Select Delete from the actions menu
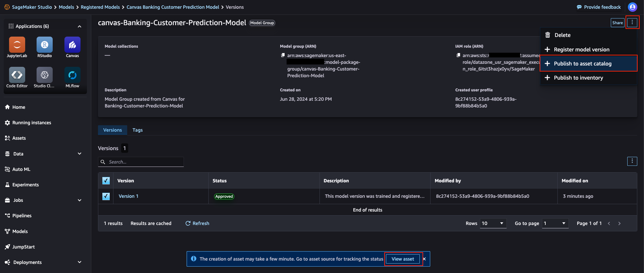The width and height of the screenshot is (644, 273). coord(589,35)
